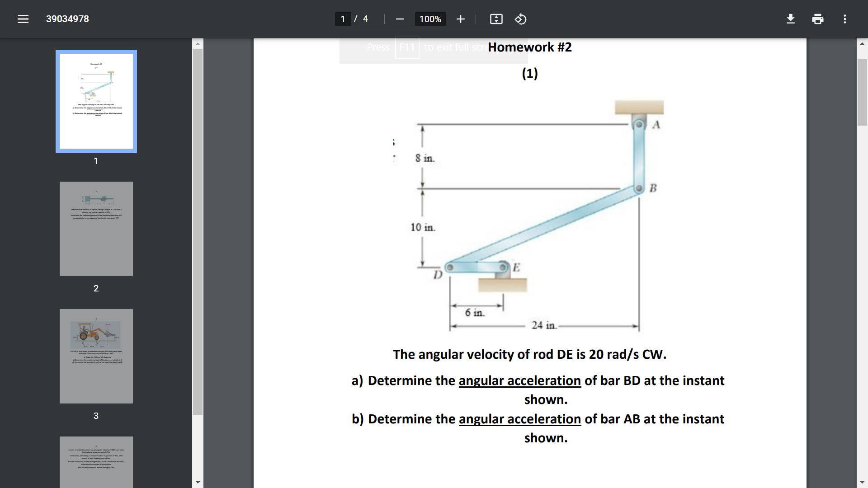Click the page number input field
868x488 pixels.
343,19
